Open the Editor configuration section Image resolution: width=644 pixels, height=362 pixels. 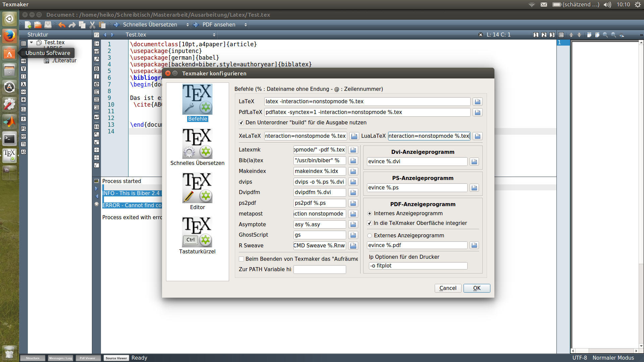click(x=197, y=188)
